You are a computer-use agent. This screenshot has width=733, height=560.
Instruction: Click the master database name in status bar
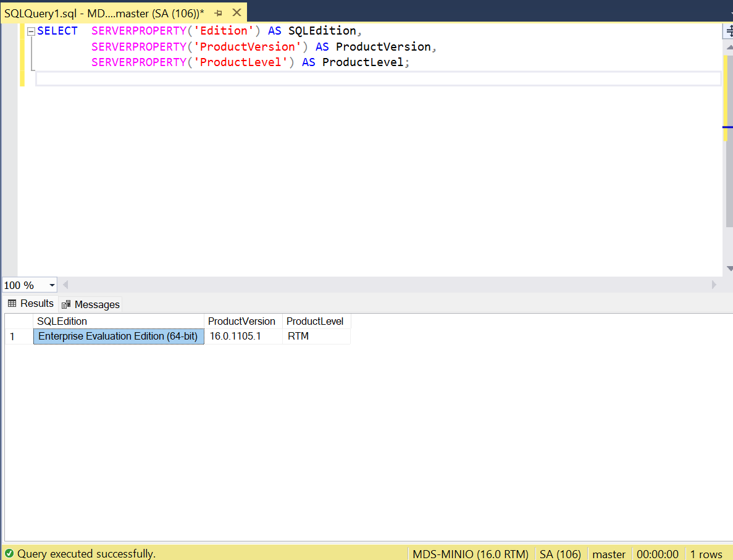(x=608, y=554)
